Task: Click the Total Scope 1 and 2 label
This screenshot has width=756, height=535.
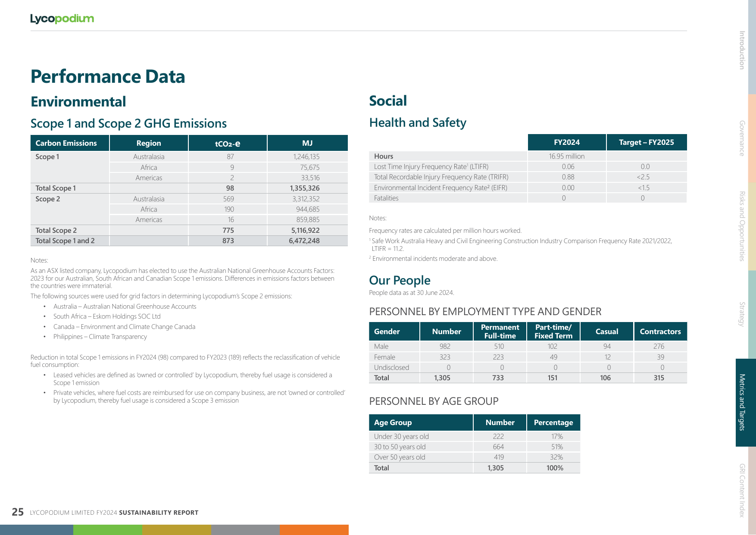Action: 65,241
